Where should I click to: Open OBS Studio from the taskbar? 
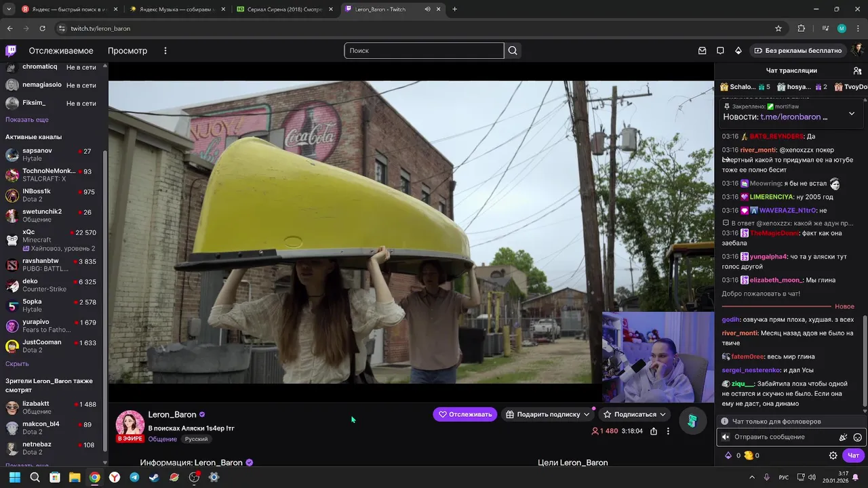pyautogui.click(x=194, y=477)
